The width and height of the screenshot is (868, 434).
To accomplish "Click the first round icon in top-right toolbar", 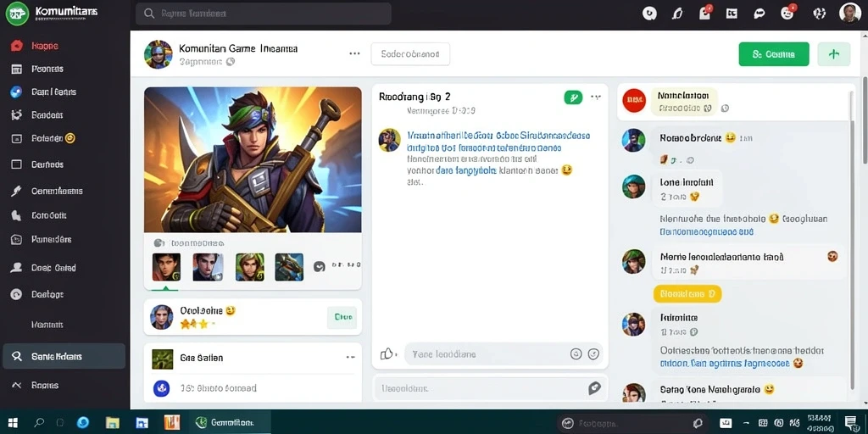I will click(x=649, y=14).
